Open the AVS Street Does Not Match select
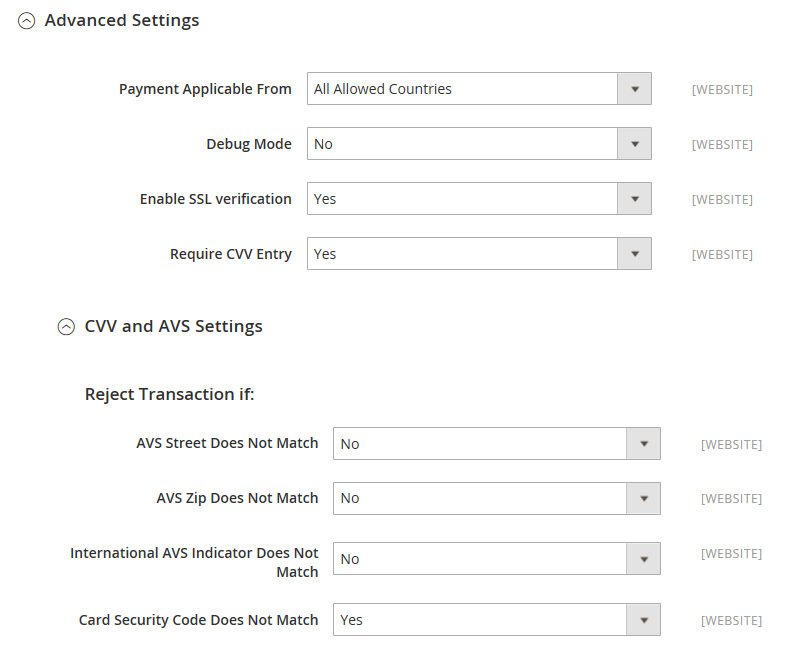This screenshot has width=809, height=653. click(497, 444)
